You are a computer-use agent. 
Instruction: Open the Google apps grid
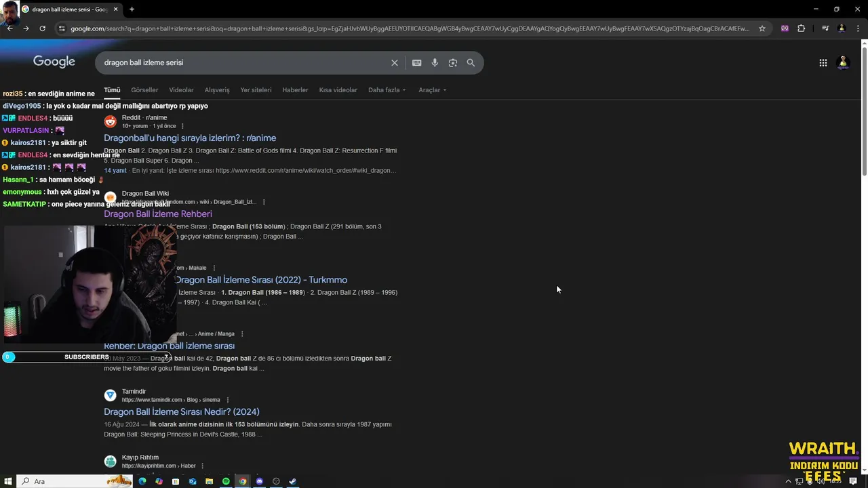point(823,62)
